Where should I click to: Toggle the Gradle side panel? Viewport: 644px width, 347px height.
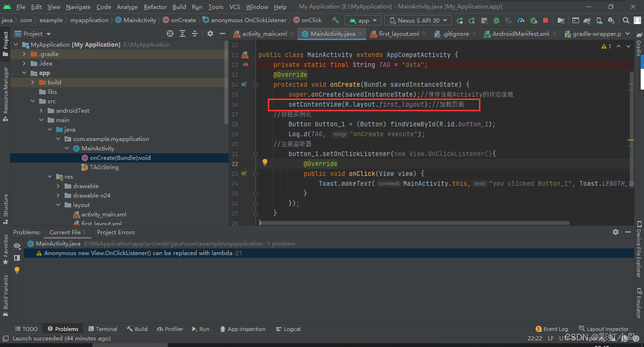click(x=639, y=45)
